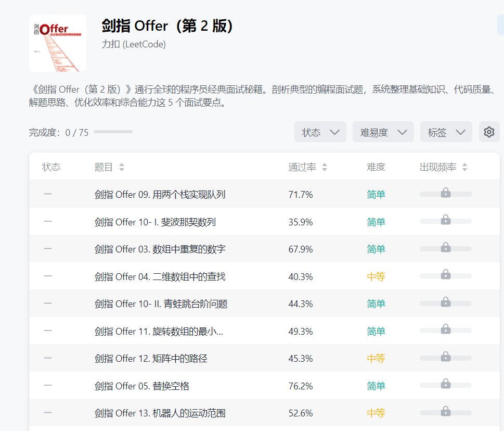
Task: Click lock icon in 替换空格 row
Action: point(446,384)
